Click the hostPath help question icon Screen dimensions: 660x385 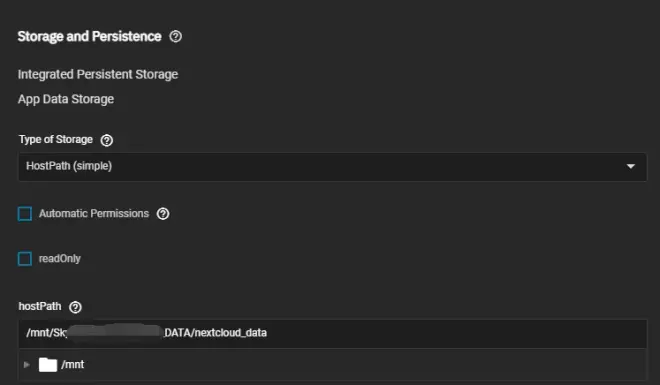pyautogui.click(x=75, y=307)
